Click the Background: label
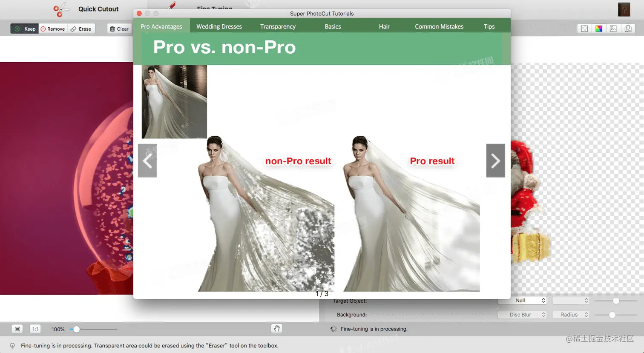This screenshot has height=353, width=644. [352, 315]
